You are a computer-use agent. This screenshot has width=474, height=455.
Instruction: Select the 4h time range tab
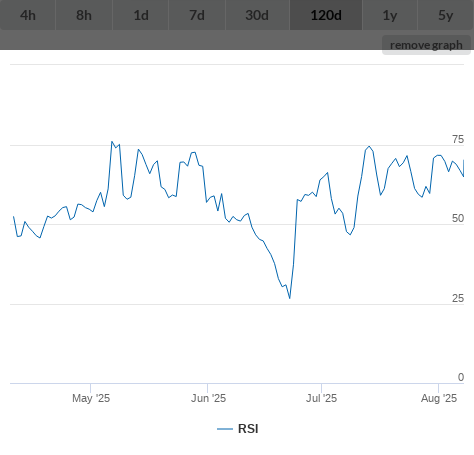(x=28, y=15)
